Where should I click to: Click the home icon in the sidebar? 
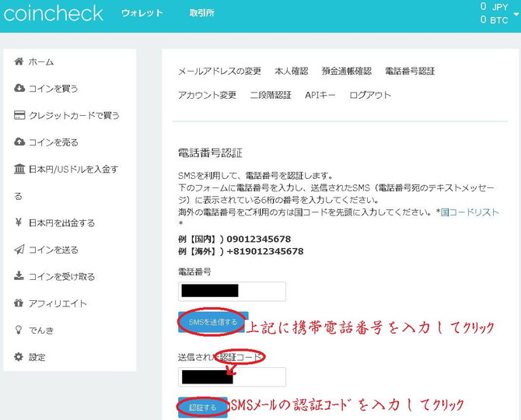19,61
